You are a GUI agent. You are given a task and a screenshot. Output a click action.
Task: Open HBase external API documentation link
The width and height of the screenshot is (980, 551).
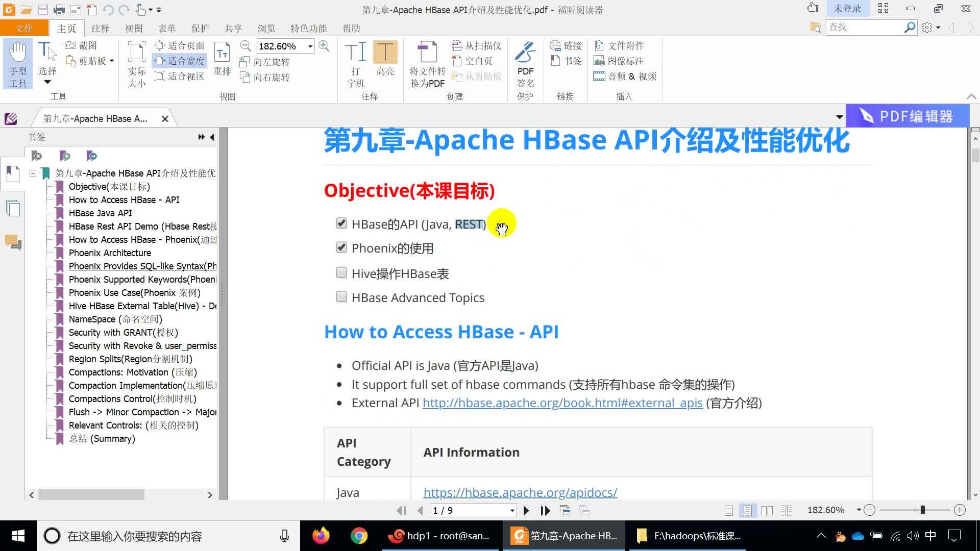[x=562, y=403]
